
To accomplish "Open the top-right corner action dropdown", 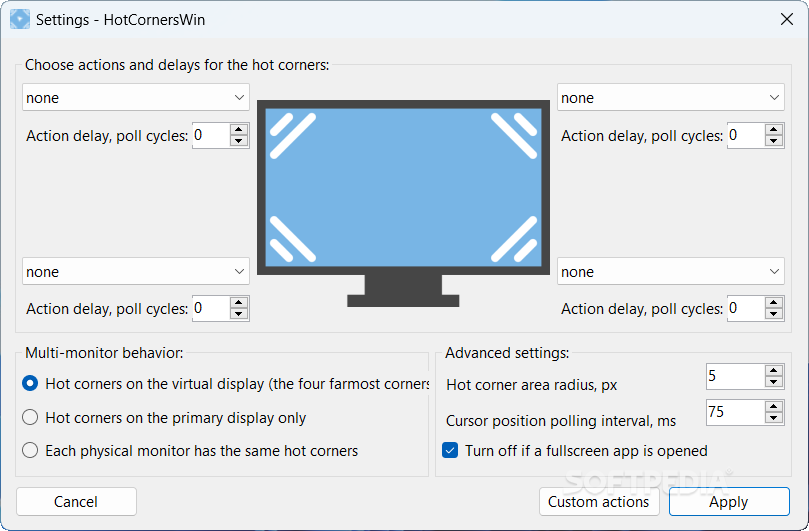I will click(x=671, y=98).
